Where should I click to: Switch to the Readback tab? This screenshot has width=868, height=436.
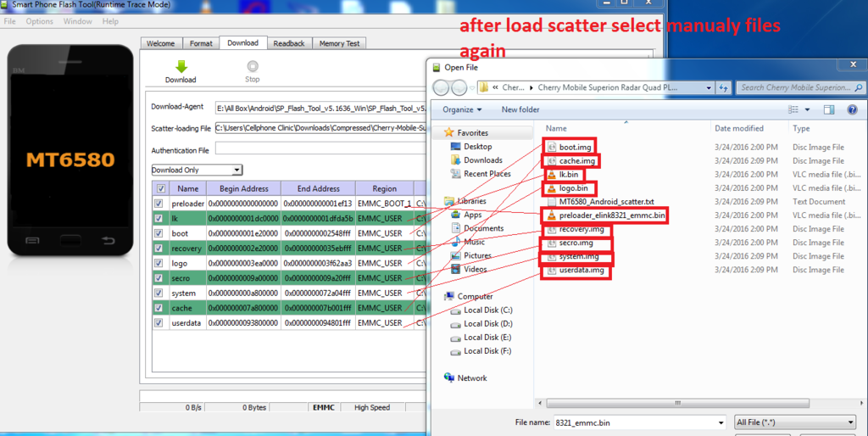click(x=288, y=43)
